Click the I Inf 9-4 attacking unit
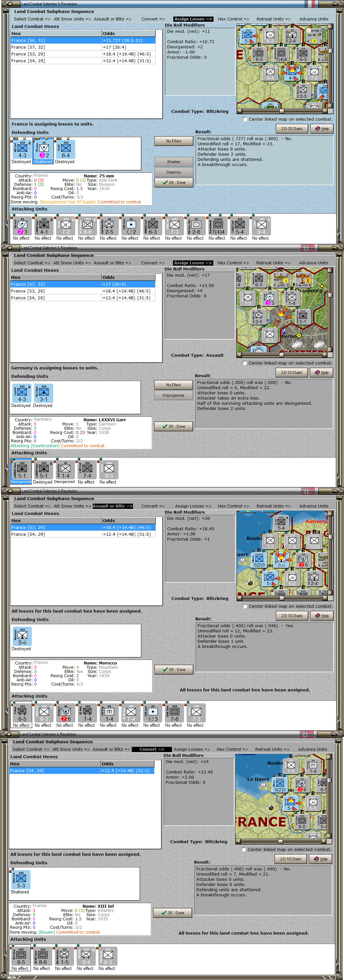Image resolution: width=344 pixels, height=980 pixels. [x=261, y=226]
